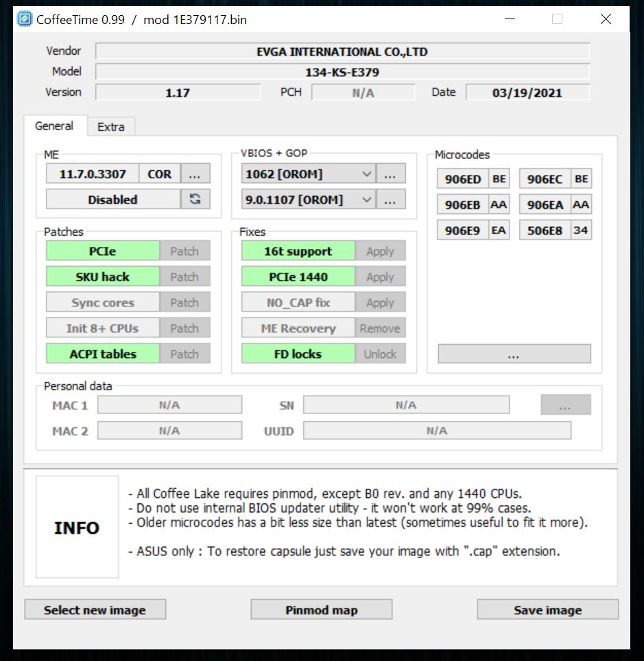The width and height of the screenshot is (644, 661).
Task: Click the Model 134-KS-E379 field
Action: click(342, 72)
